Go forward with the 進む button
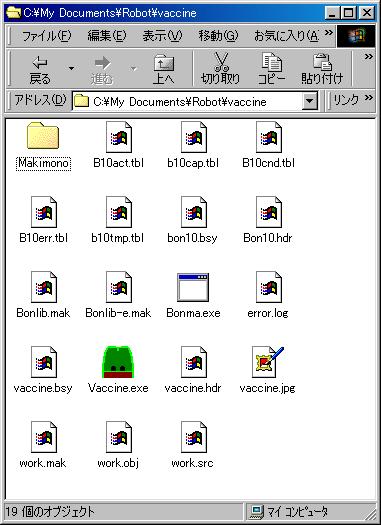 pyautogui.click(x=102, y=69)
